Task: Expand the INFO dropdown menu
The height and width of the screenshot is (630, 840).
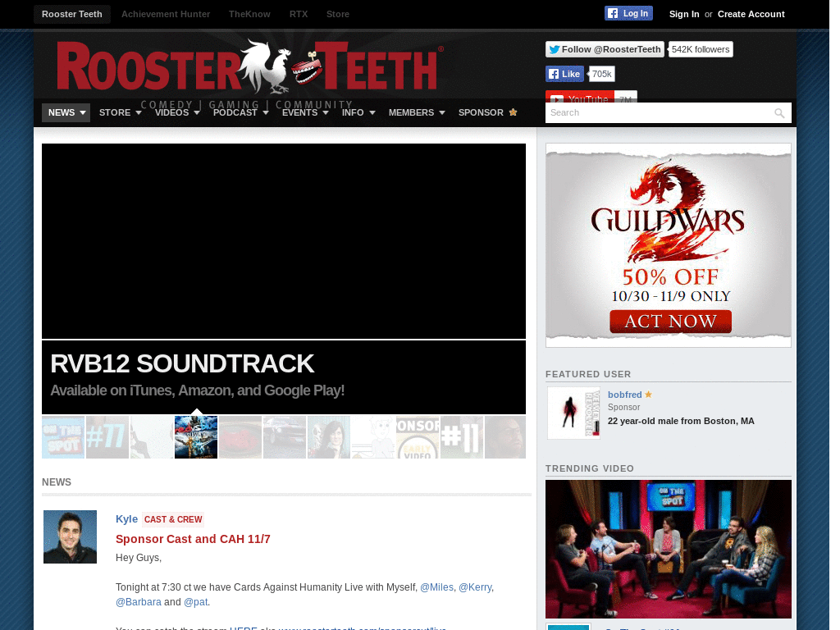Action: [358, 112]
